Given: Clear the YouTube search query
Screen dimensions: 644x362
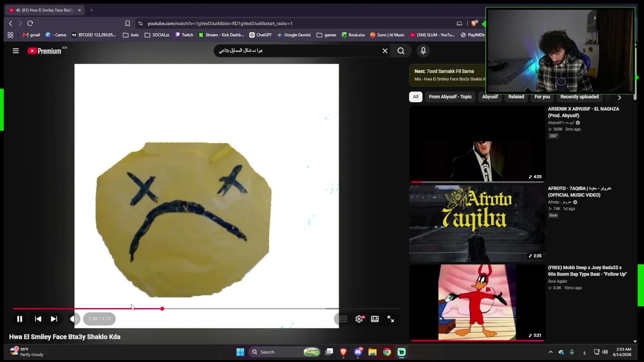Looking at the screenshot, I should pyautogui.click(x=385, y=51).
